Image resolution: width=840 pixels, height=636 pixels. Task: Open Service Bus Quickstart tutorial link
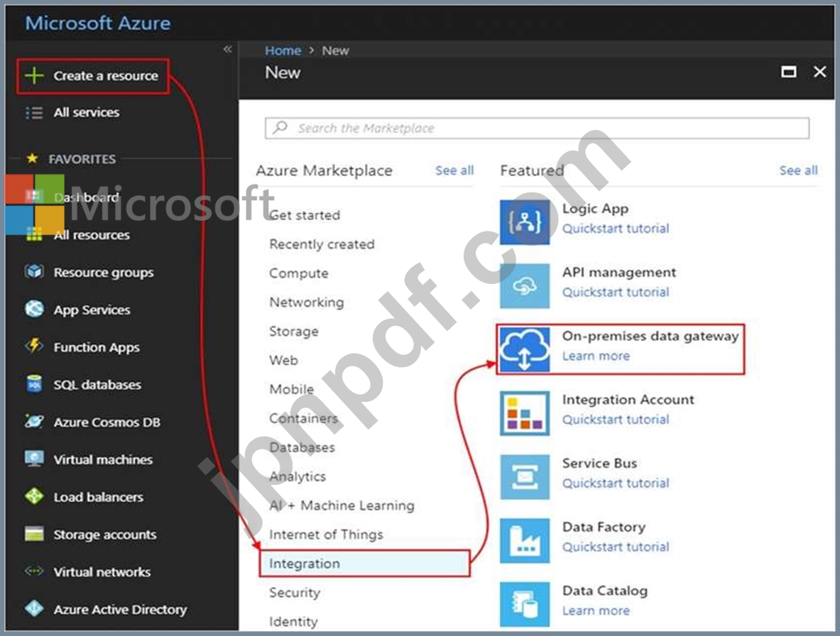click(x=616, y=483)
